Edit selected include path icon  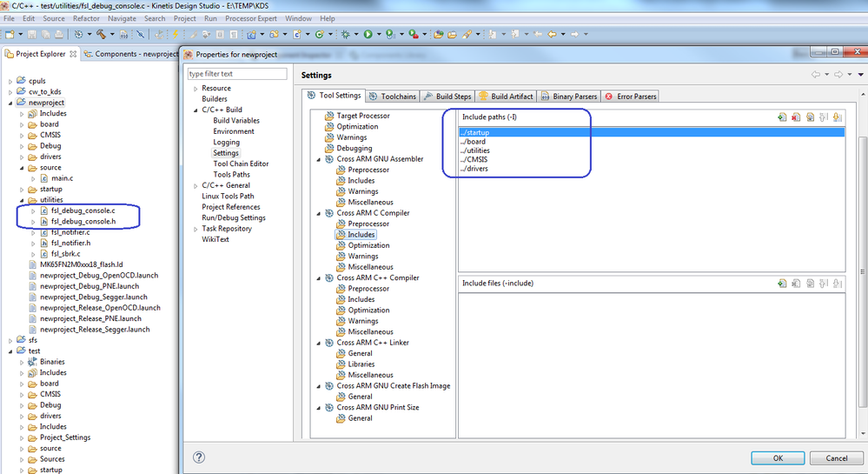click(810, 117)
